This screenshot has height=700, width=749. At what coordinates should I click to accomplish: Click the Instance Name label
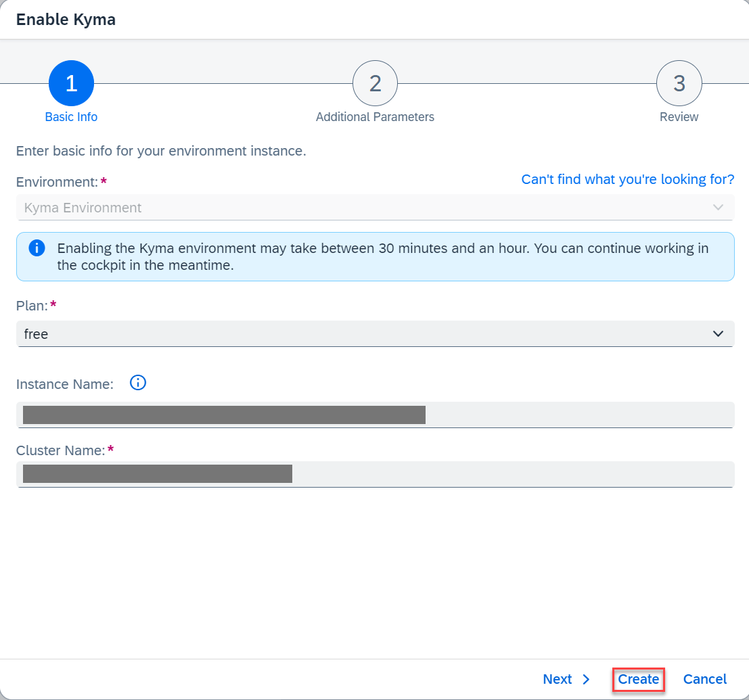[65, 384]
